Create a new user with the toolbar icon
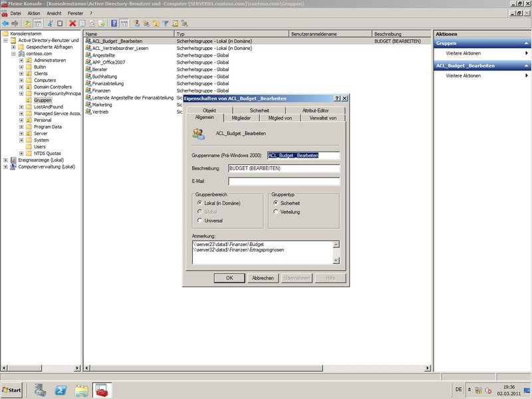Viewport: 532px width, 399px height. [137, 23]
